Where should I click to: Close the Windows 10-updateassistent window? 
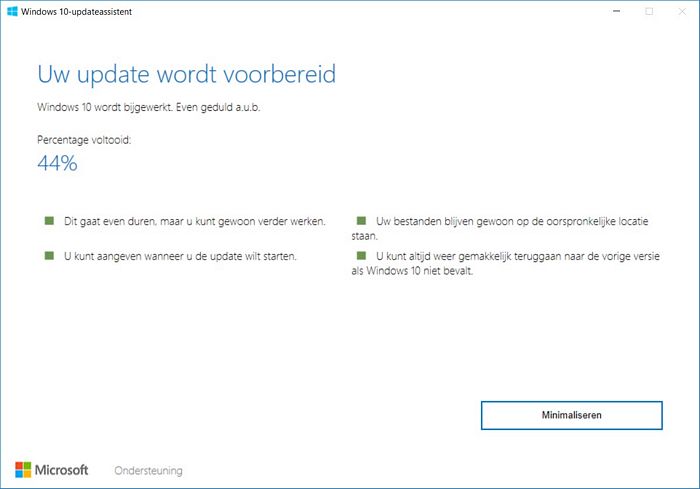tap(682, 11)
